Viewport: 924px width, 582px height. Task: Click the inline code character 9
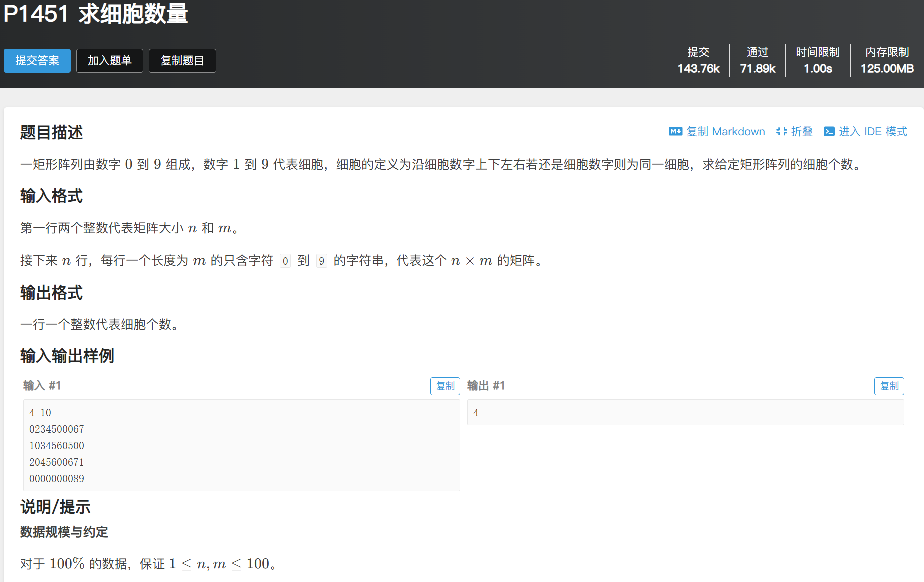[322, 261]
